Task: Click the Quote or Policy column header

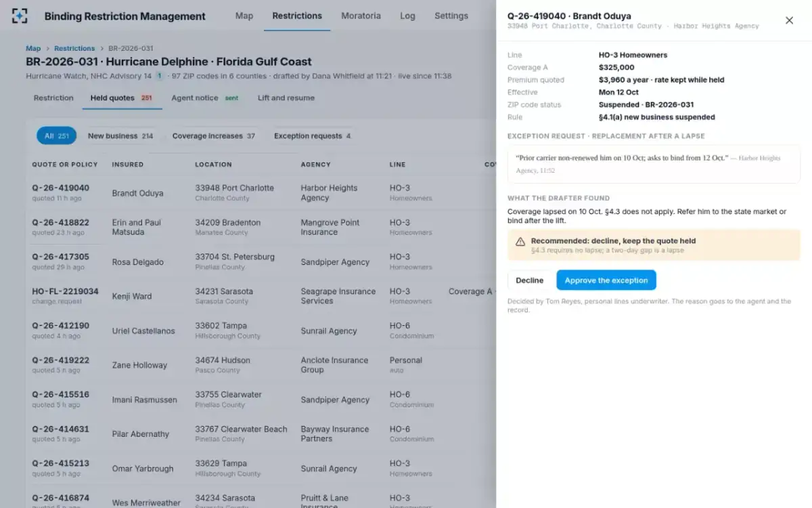Action: pos(65,165)
